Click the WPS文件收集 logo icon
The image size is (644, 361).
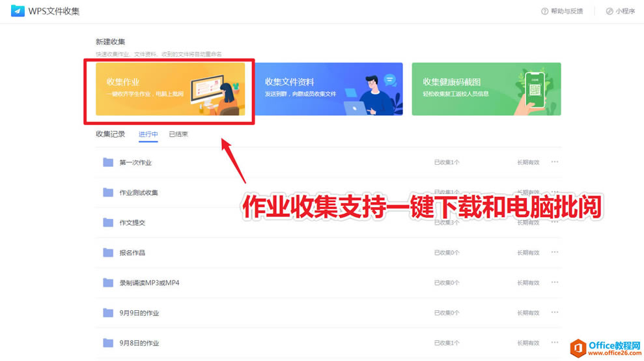click(x=18, y=10)
